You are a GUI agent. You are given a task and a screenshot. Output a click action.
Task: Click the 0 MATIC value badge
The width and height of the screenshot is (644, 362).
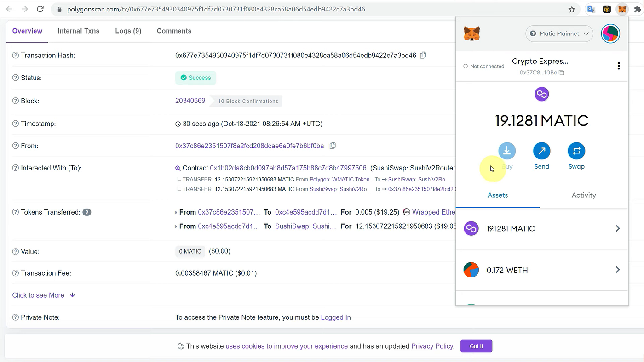(190, 251)
